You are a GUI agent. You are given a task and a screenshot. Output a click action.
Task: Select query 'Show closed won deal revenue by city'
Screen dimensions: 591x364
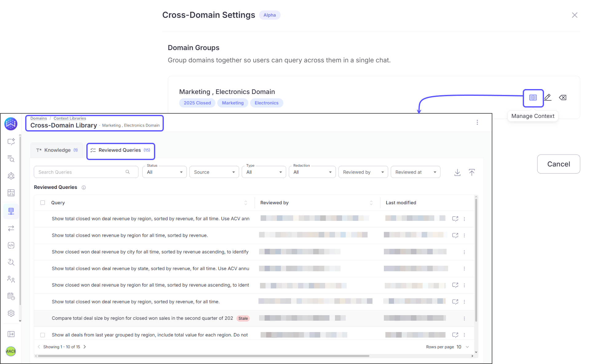point(150,252)
